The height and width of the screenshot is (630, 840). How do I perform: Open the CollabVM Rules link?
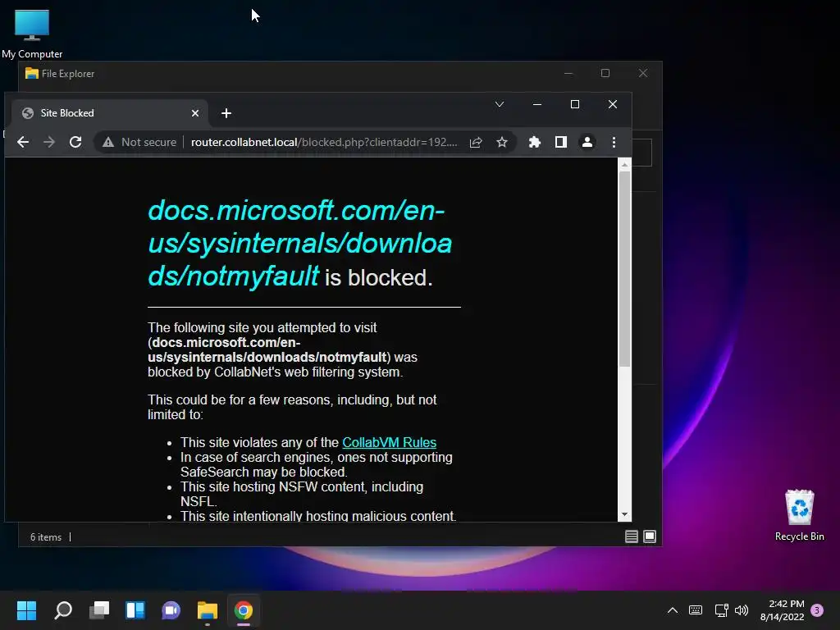pyautogui.click(x=390, y=442)
